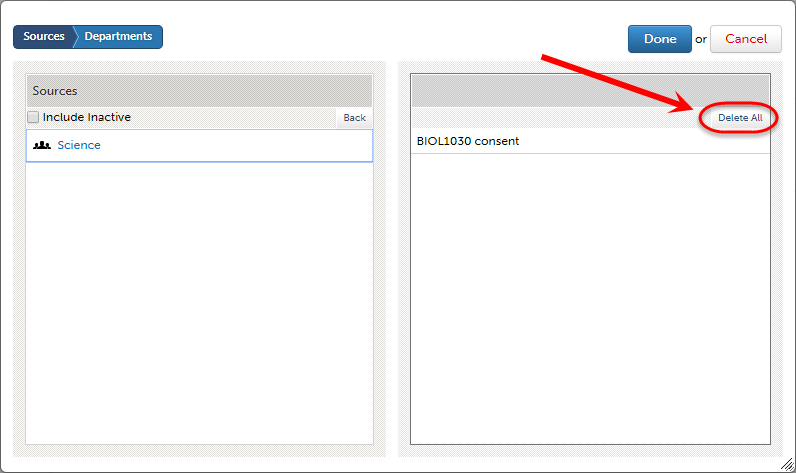Cancel the dialog

point(745,39)
